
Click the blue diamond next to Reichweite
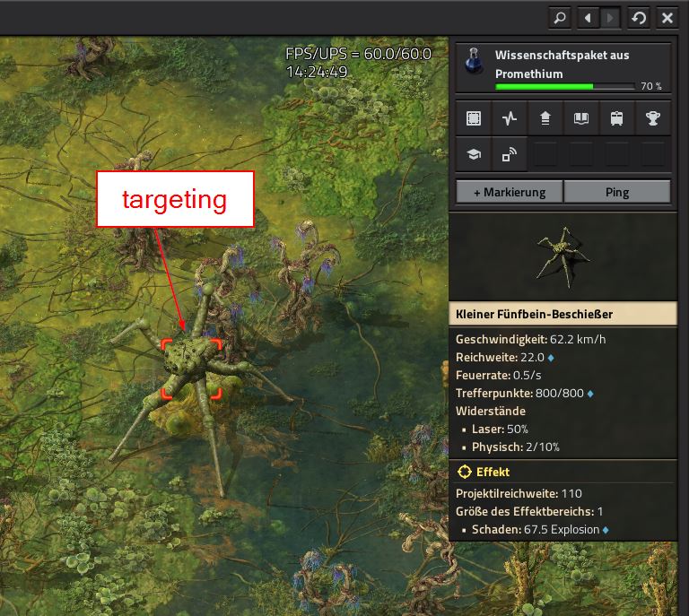[x=551, y=358]
